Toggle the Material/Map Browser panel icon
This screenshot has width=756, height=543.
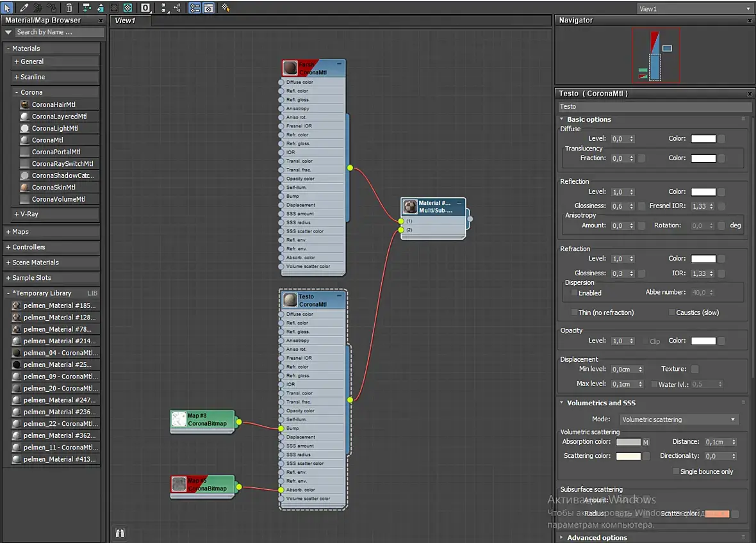click(195, 8)
